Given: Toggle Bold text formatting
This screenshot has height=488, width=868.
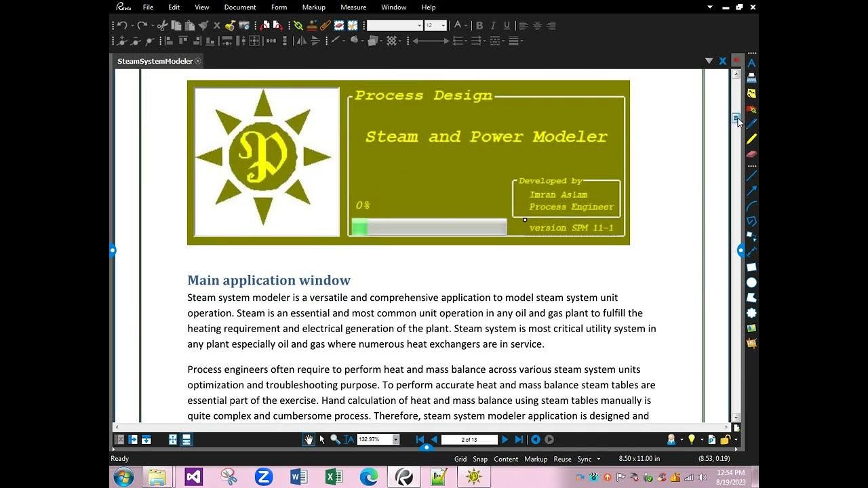Looking at the screenshot, I should [479, 26].
